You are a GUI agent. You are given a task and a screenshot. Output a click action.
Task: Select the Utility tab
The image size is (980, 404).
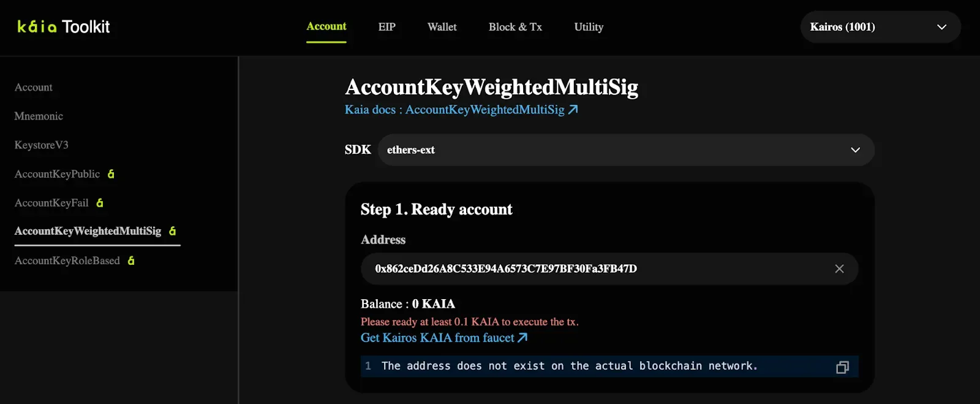[x=589, y=27]
